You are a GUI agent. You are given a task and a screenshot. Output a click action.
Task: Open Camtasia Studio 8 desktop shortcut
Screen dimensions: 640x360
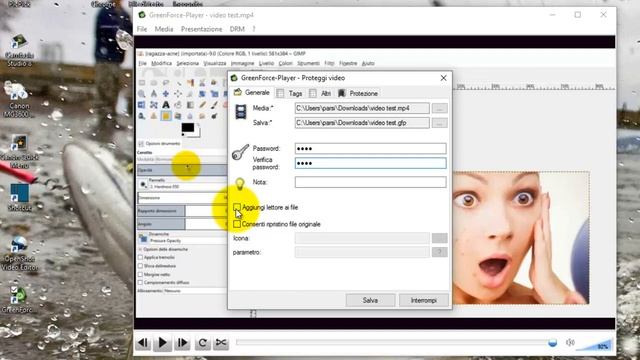click(x=19, y=50)
